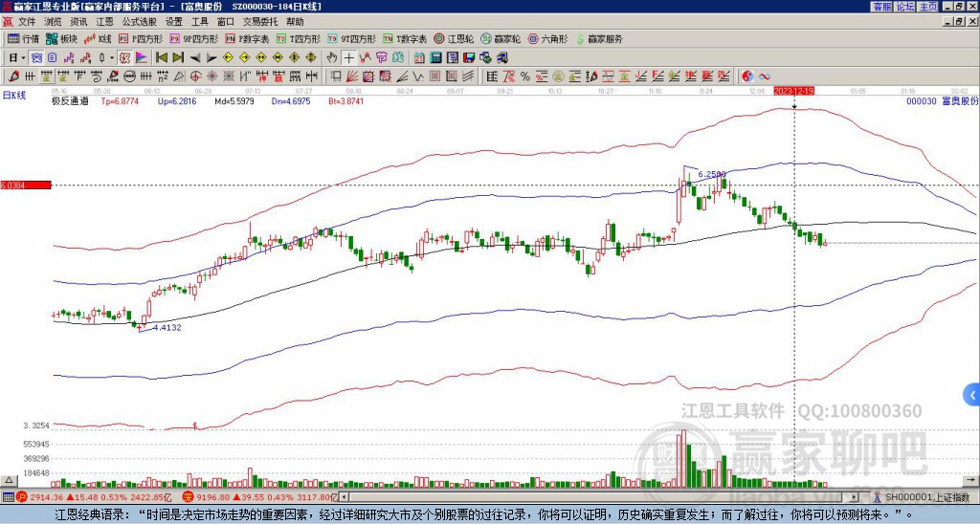
Task: Click left arrow of horizontal scrollbar
Action: point(344,497)
